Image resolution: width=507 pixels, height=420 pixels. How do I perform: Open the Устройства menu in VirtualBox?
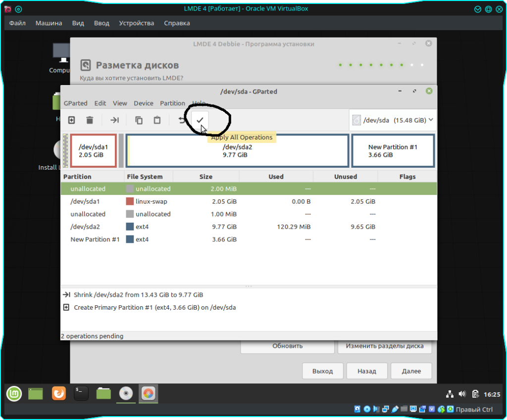[x=137, y=23]
